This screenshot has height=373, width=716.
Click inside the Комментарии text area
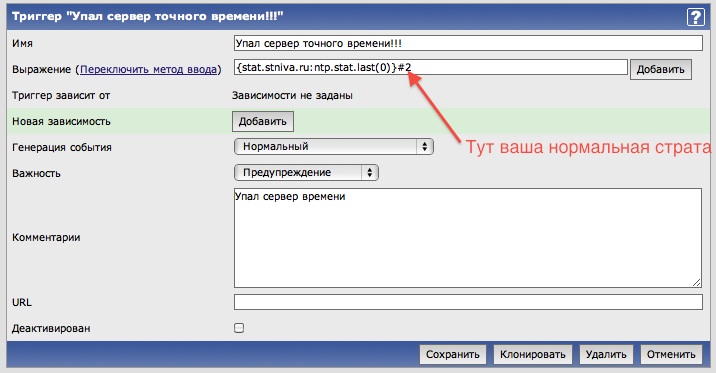tap(468, 238)
